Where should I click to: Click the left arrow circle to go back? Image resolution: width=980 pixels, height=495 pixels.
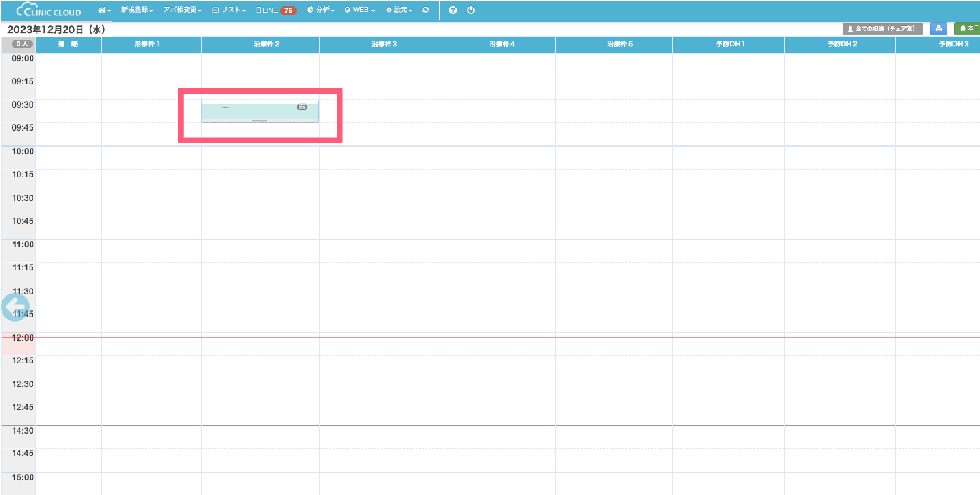coord(15,307)
